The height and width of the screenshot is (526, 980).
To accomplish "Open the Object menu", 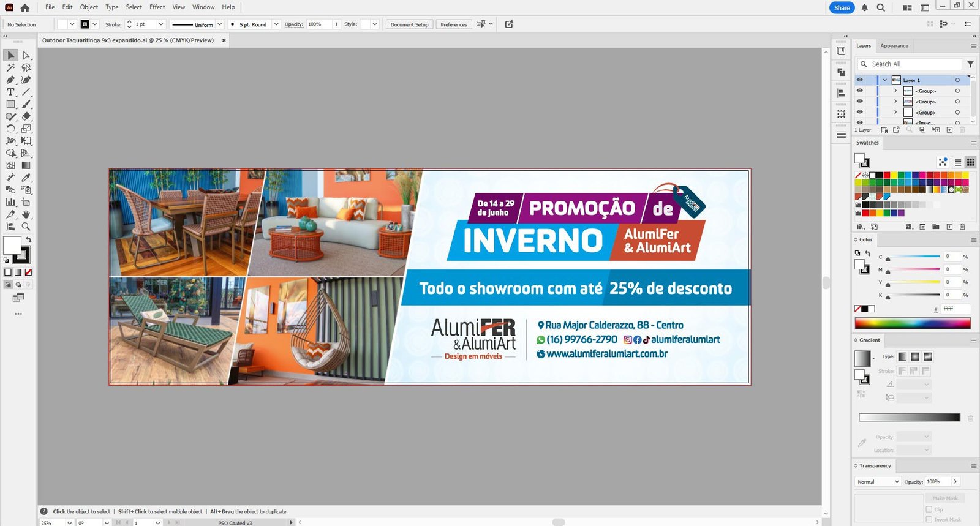I will point(89,7).
